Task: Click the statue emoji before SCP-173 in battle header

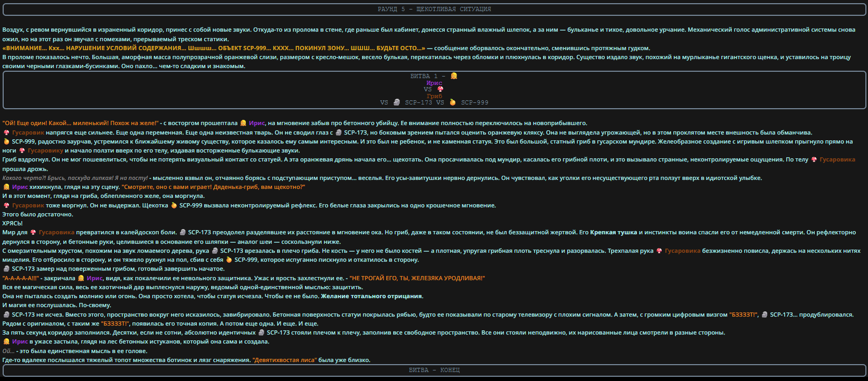Action: [x=397, y=102]
